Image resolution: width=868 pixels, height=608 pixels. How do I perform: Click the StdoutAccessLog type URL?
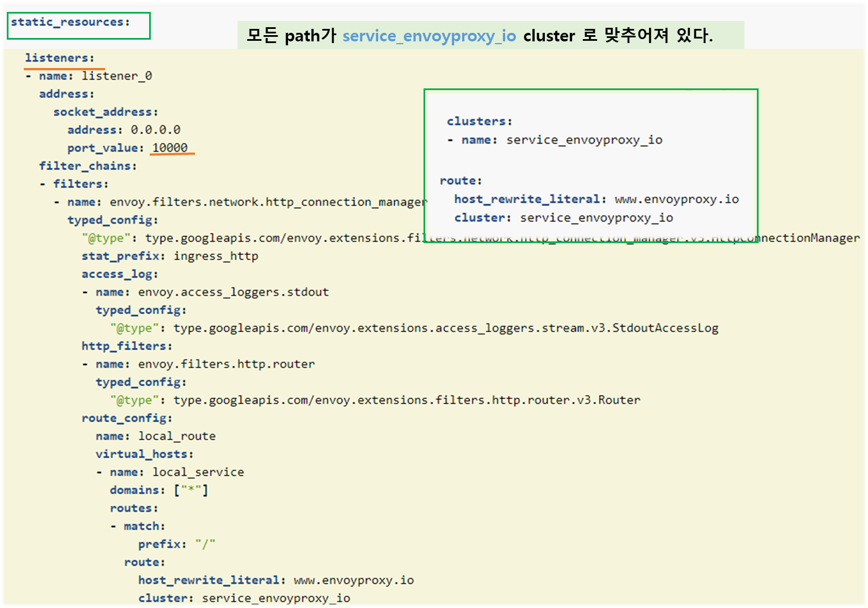click(446, 328)
